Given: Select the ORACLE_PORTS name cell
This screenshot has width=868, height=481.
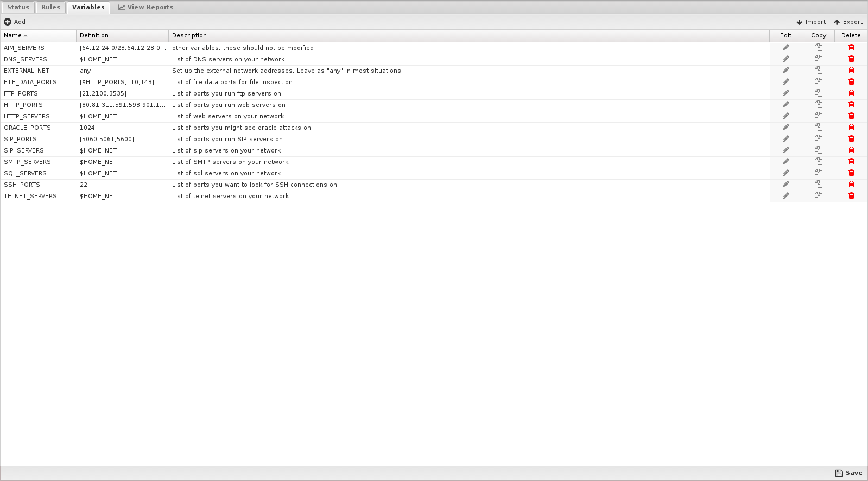Looking at the screenshot, I should 38,128.
